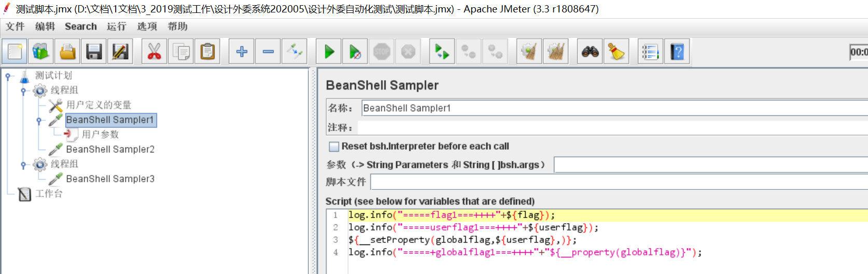Collapse the BeanShell Sampler1 node handle
868x274 pixels.
click(x=39, y=121)
